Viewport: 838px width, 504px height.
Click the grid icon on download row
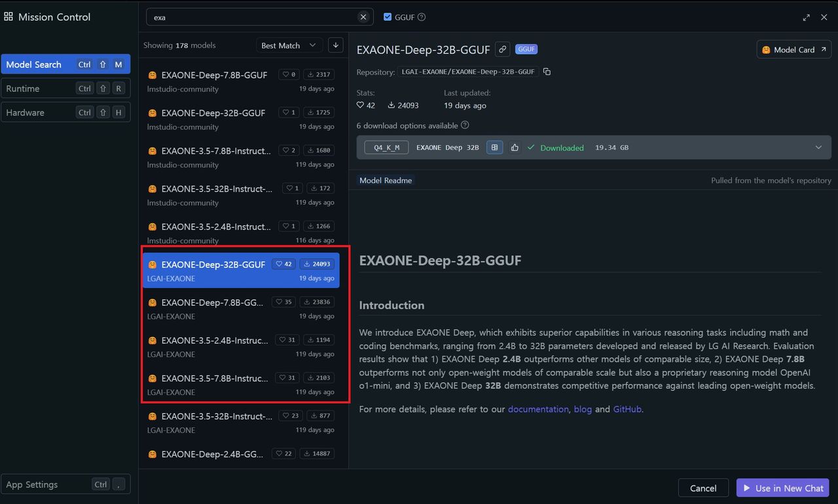pyautogui.click(x=495, y=147)
